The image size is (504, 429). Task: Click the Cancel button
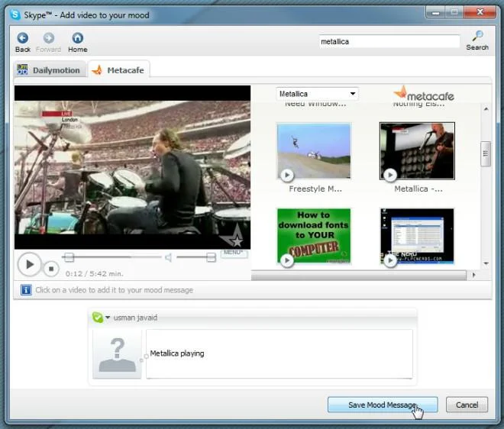pyautogui.click(x=467, y=405)
